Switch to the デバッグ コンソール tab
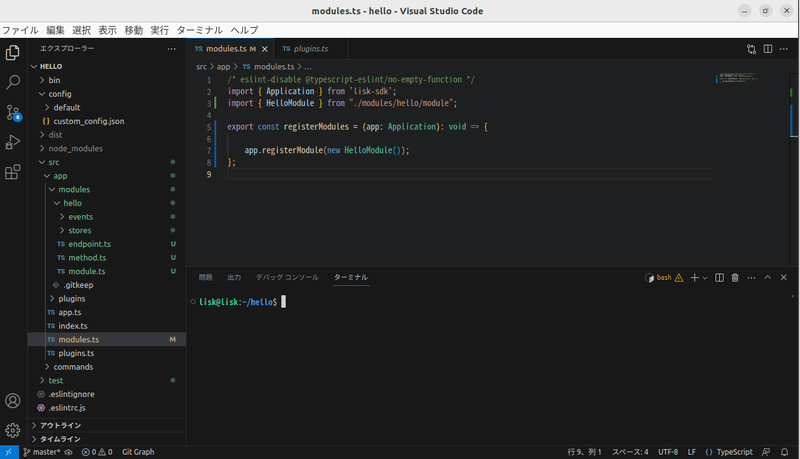800x459 pixels. pos(287,277)
